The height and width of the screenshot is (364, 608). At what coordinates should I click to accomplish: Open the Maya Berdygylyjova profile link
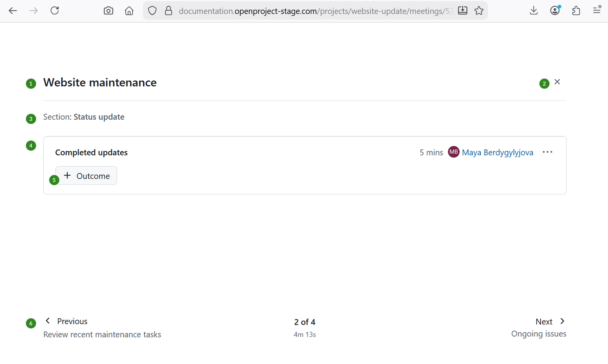[x=497, y=153]
